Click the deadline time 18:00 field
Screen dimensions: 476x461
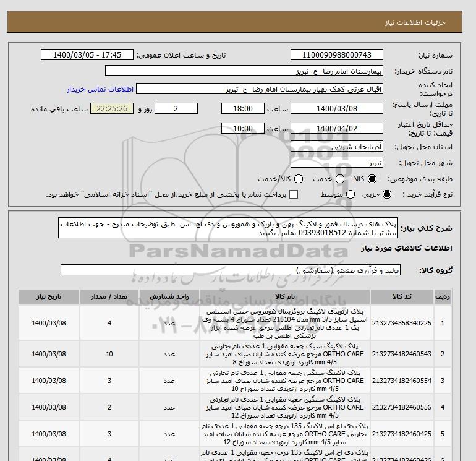(243, 108)
